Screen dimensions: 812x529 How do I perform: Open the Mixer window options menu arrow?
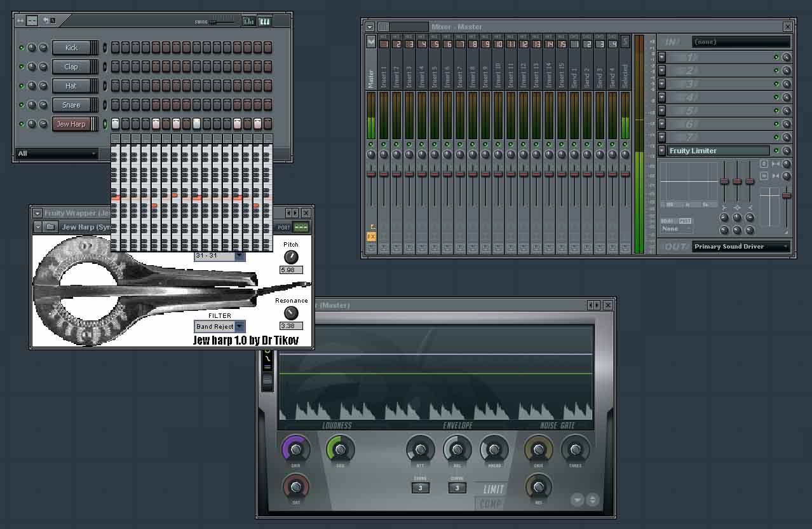[370, 27]
